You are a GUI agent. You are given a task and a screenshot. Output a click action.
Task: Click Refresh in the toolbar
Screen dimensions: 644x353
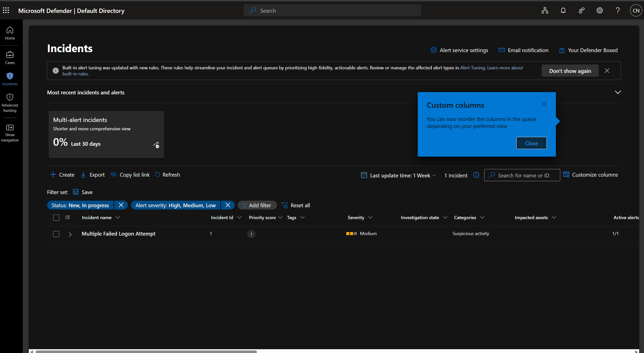pyautogui.click(x=167, y=175)
